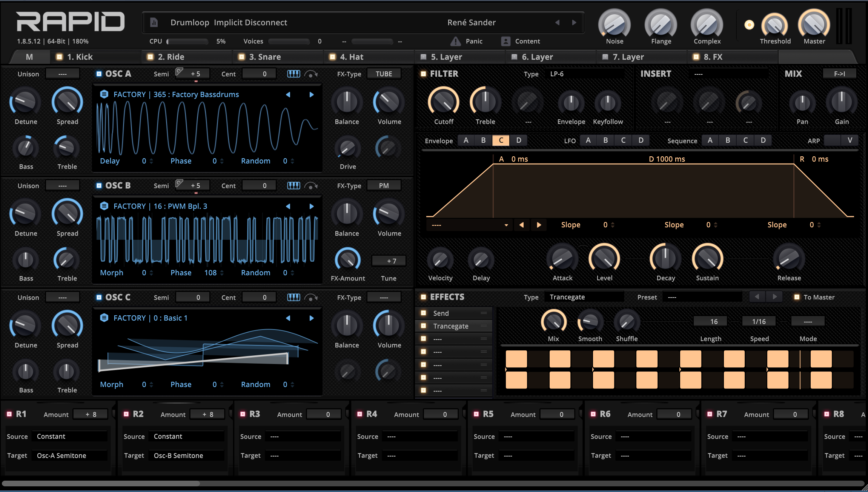This screenshot has height=492, width=868.
Task: Open the envelope preset dropdown arrow
Action: (x=506, y=225)
